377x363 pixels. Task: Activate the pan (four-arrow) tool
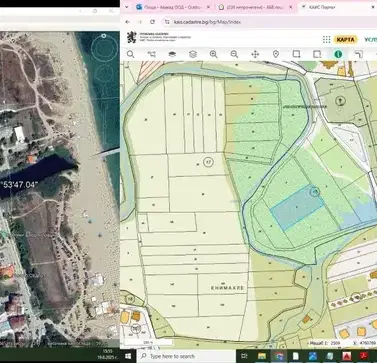255,54
